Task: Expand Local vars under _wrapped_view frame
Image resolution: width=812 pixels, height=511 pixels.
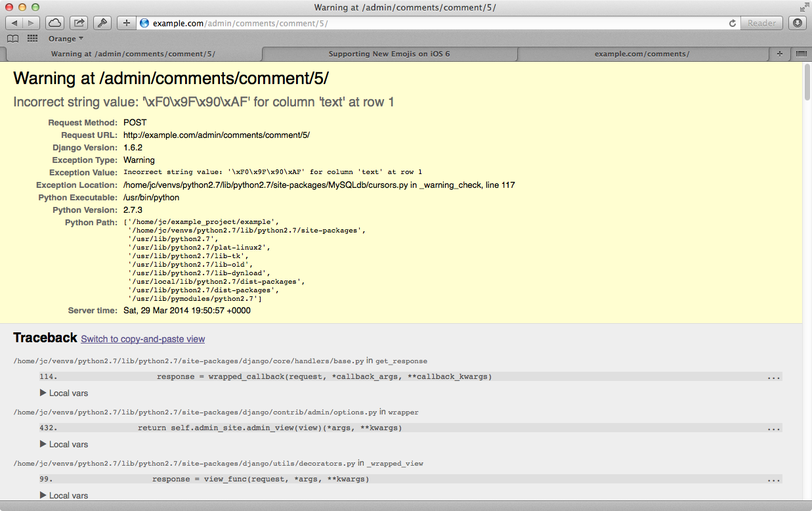Action: 64,495
